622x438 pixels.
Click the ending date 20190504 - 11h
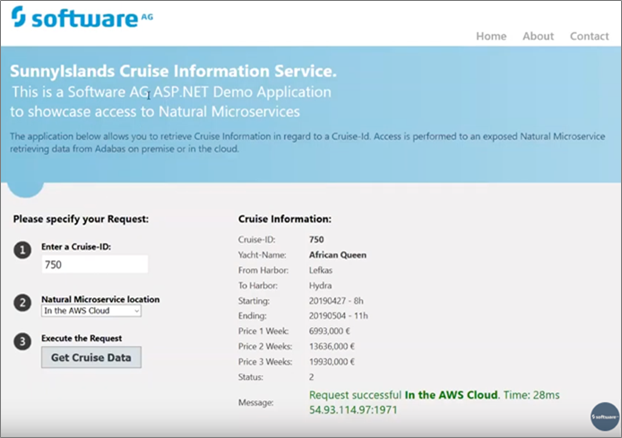tap(338, 316)
